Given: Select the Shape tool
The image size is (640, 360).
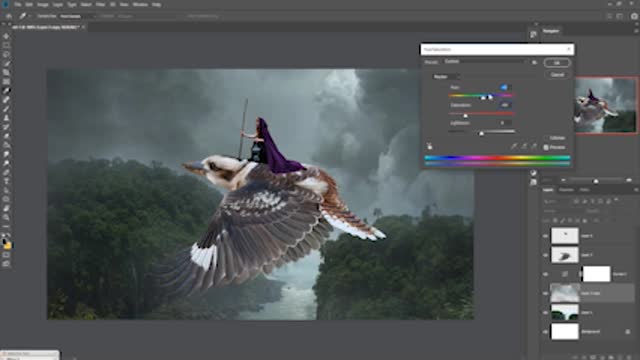Looking at the screenshot, I should pos(6,199).
